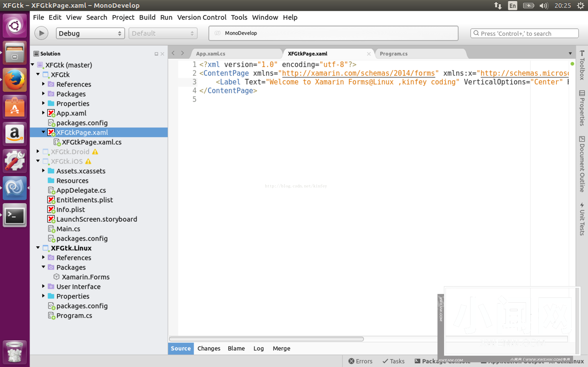Select the Default platform dropdown
Image resolution: width=588 pixels, height=367 pixels.
(x=162, y=33)
